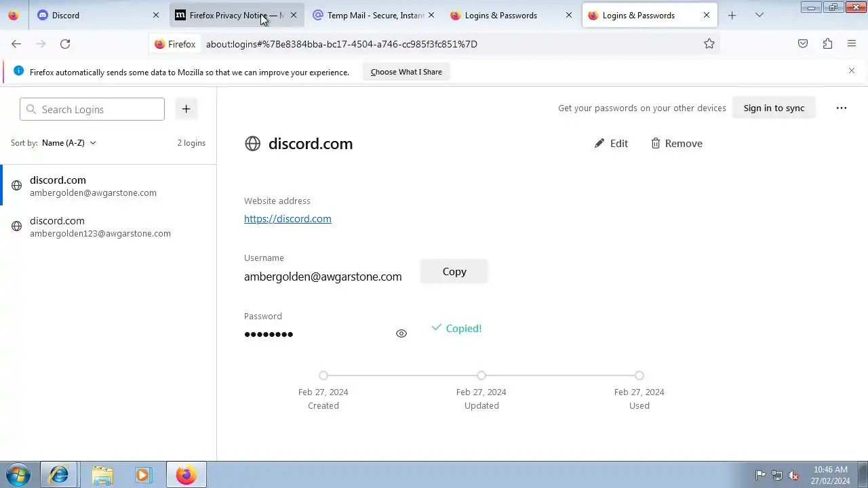Focus the Search Logins field

92,109
